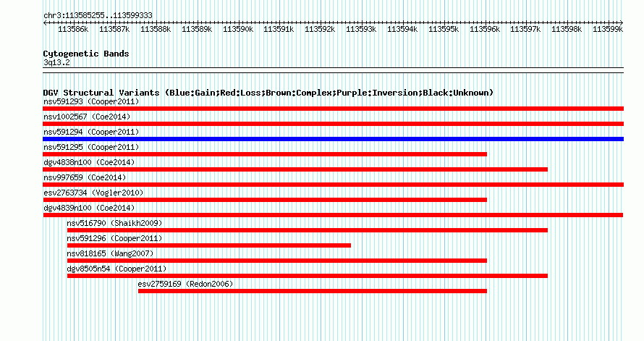The image size is (644, 341).
Task: Click the Cytogenetic Bands track title
Action: tap(86, 54)
